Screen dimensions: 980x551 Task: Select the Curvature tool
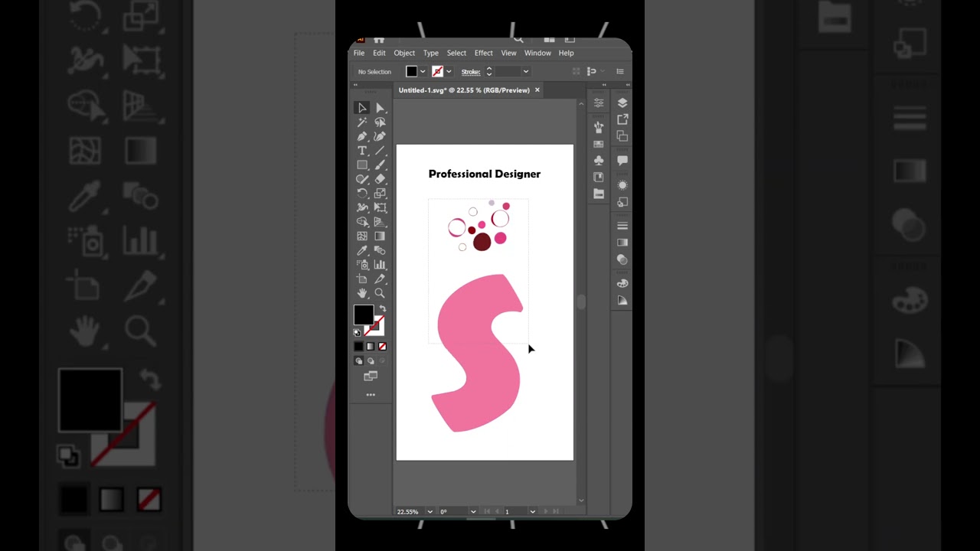pos(380,136)
